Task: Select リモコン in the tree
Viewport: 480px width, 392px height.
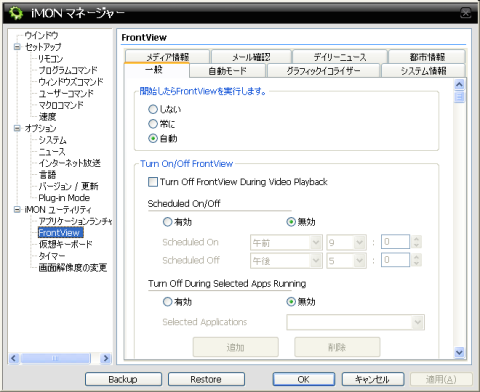Action: (x=50, y=59)
